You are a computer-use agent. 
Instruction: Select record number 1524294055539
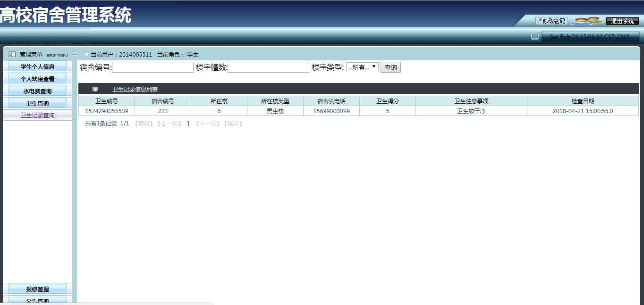107,111
